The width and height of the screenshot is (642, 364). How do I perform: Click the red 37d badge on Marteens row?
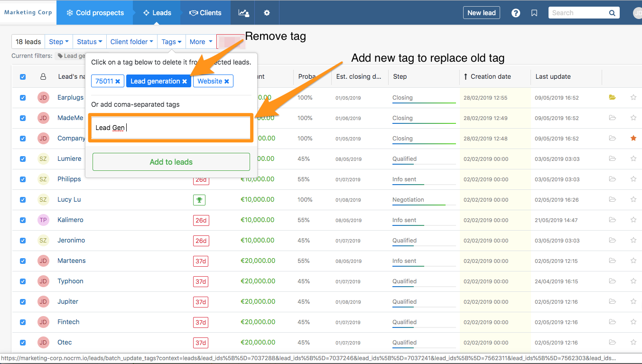[x=201, y=261]
